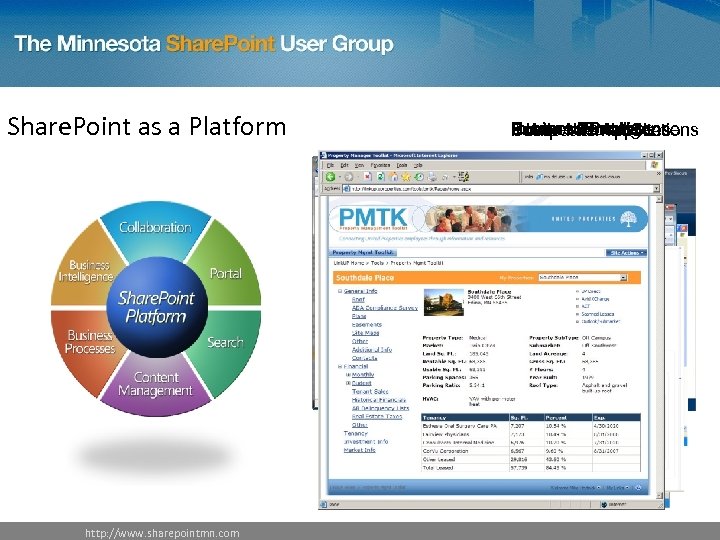
Task: Open the Real Estate Taxes link
Action: click(377, 416)
